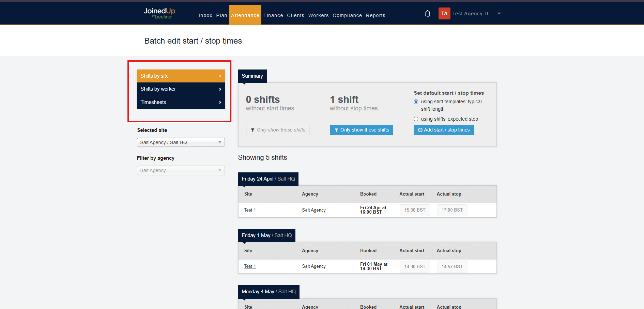Go to the Plan section
The width and height of the screenshot is (644, 309).
tap(221, 15)
